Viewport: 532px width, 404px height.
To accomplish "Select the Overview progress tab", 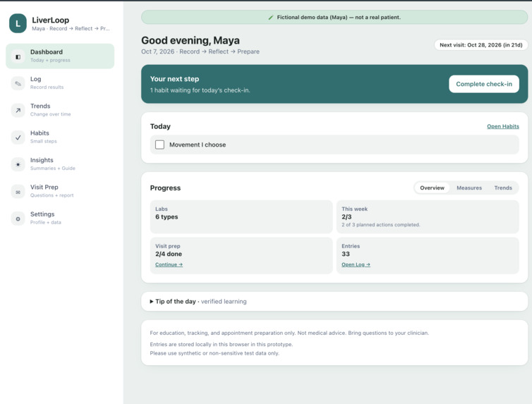I will coord(432,188).
